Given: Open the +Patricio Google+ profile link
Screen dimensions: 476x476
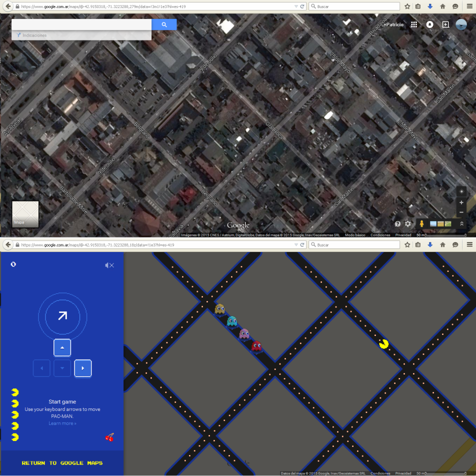Looking at the screenshot, I should 393,24.
